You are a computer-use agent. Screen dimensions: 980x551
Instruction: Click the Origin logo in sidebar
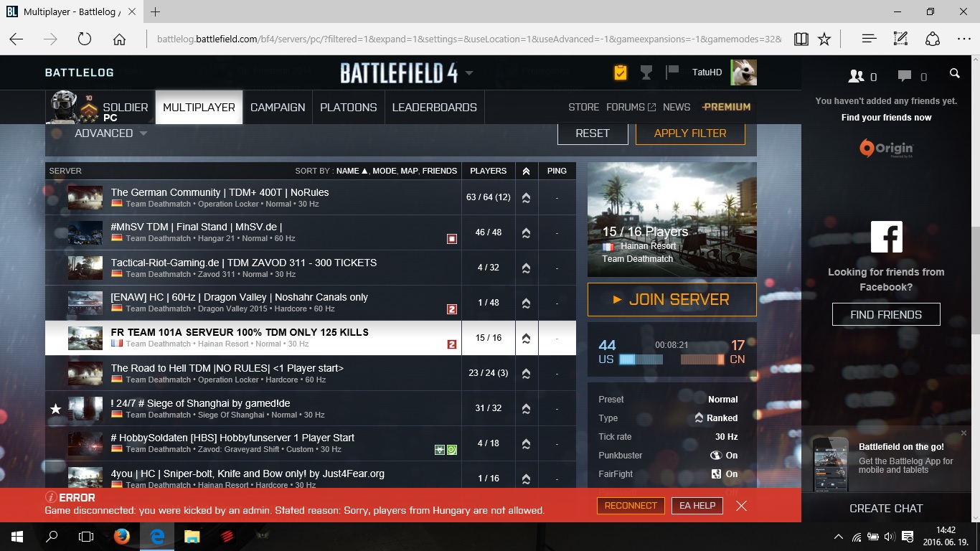(886, 149)
